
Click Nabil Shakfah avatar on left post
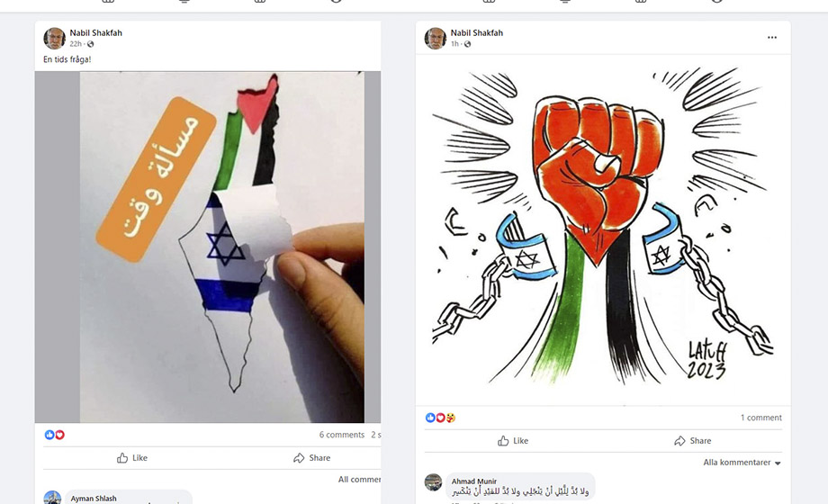[x=54, y=38]
